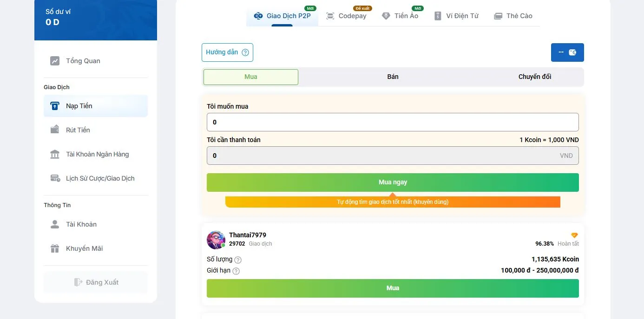The width and height of the screenshot is (644, 319).
Task: Click the Thantai7979 seller avatar
Action: tap(216, 240)
